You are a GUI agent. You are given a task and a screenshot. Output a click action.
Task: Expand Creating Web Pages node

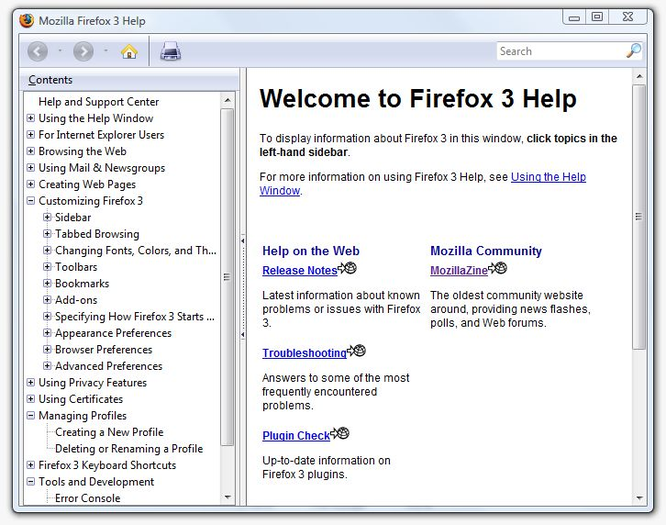(x=31, y=184)
